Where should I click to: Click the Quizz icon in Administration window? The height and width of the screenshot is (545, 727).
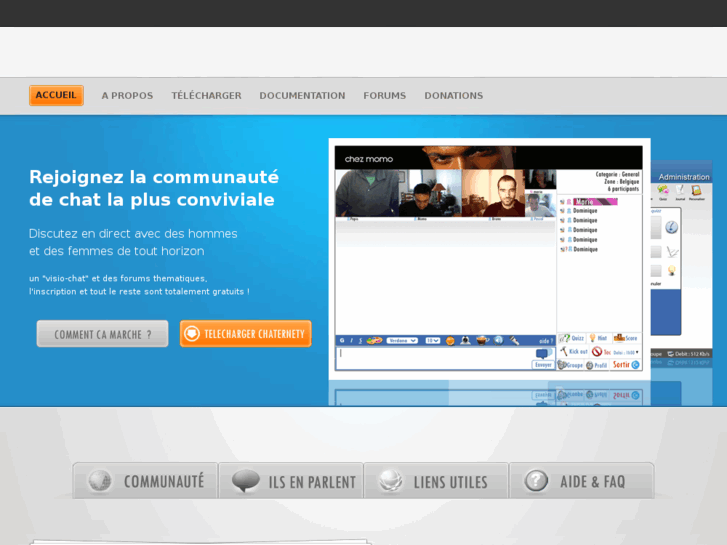(663, 190)
